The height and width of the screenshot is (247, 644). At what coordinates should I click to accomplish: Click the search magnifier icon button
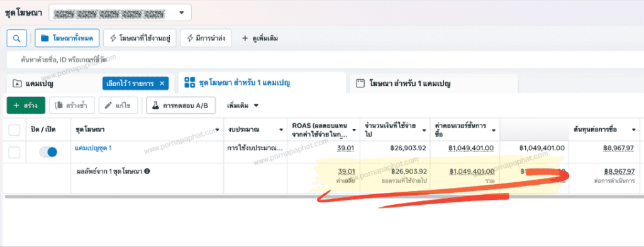coord(17,38)
